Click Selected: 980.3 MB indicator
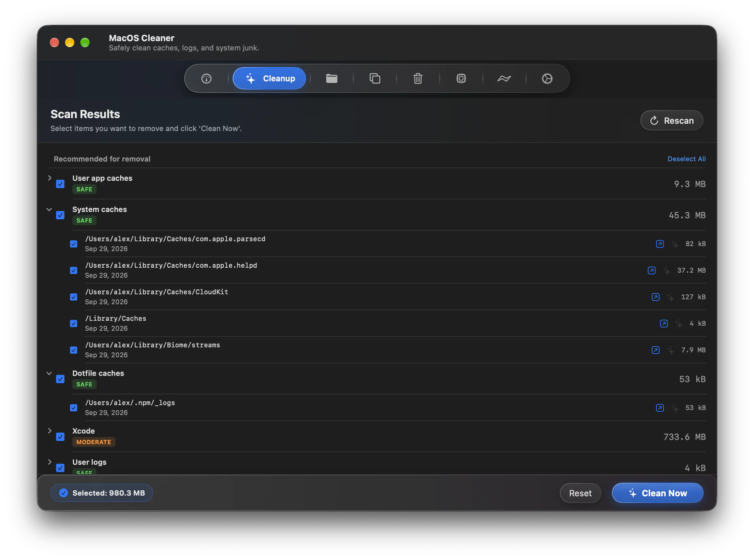 click(x=102, y=493)
